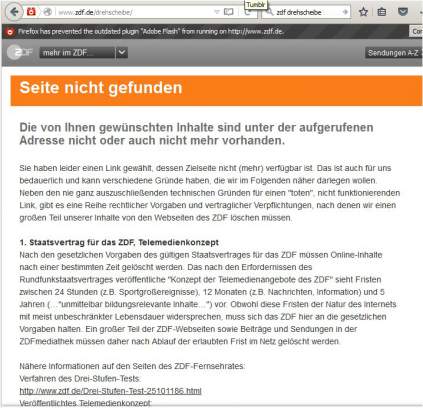Open the 'mehr im ZDF...' dropdown arrow
423x408 pixels.
pos(122,52)
